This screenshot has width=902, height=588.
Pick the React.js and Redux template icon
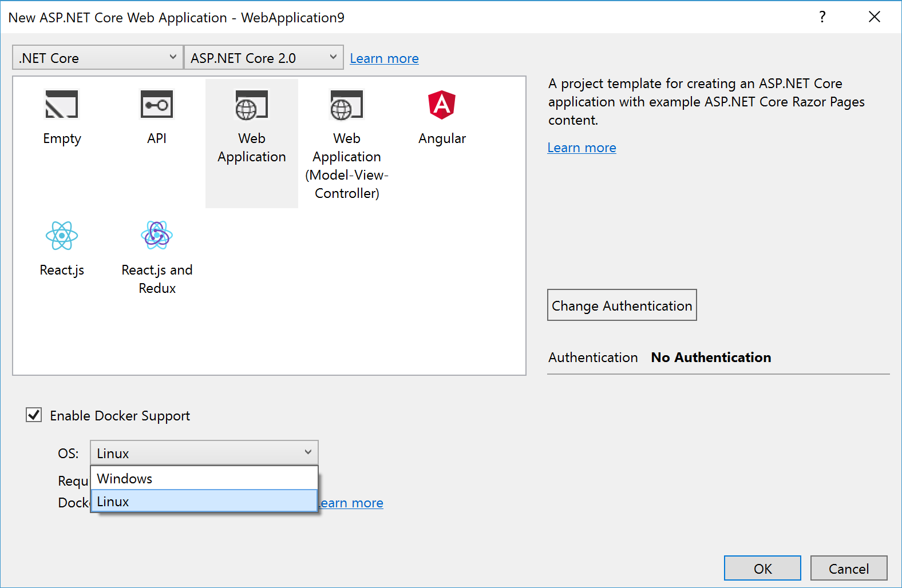(x=157, y=235)
